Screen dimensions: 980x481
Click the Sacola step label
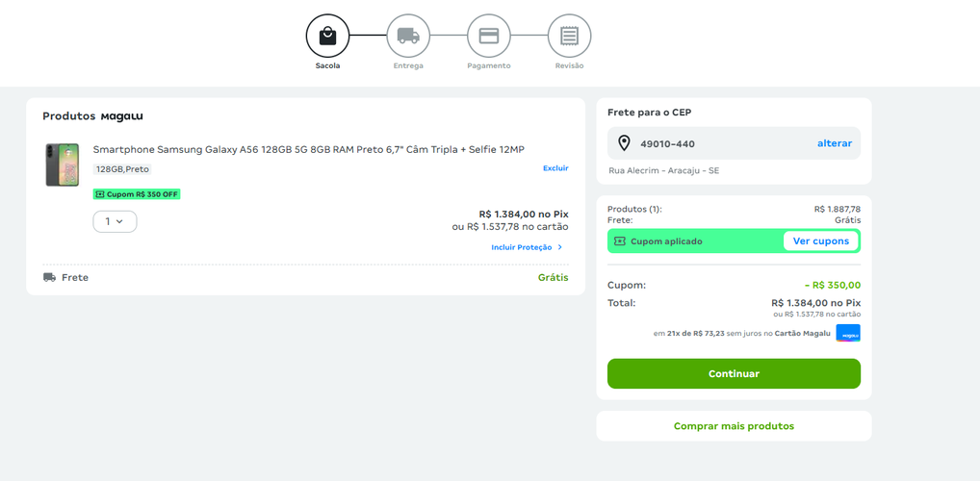pos(327,65)
